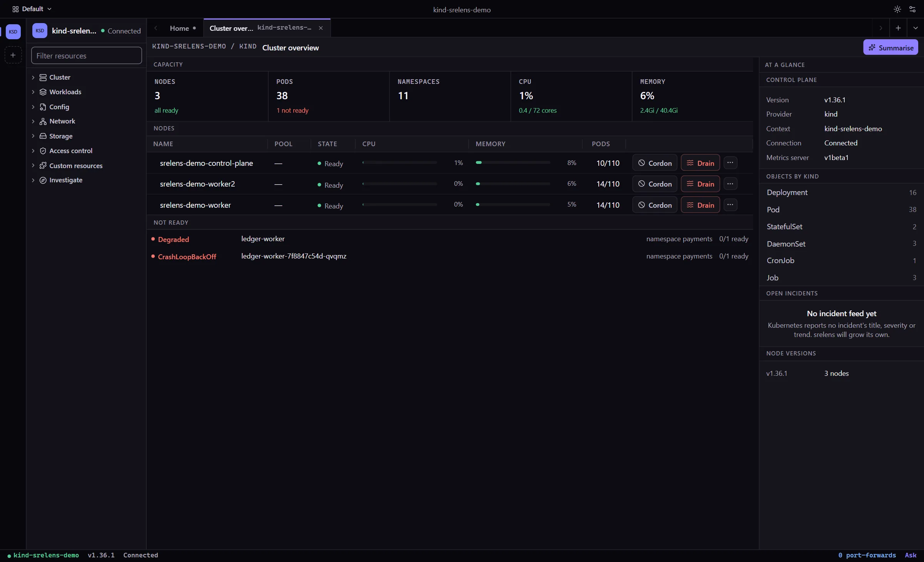
Task: Open CrashLoopBackOff ledger-worker-7f8847c54d-qvqmz row
Action: [450, 256]
